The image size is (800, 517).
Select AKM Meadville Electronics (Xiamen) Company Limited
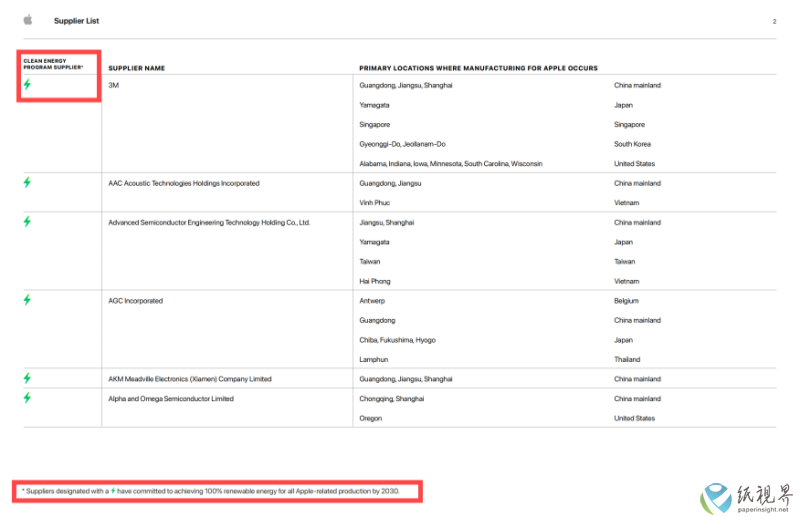(190, 379)
